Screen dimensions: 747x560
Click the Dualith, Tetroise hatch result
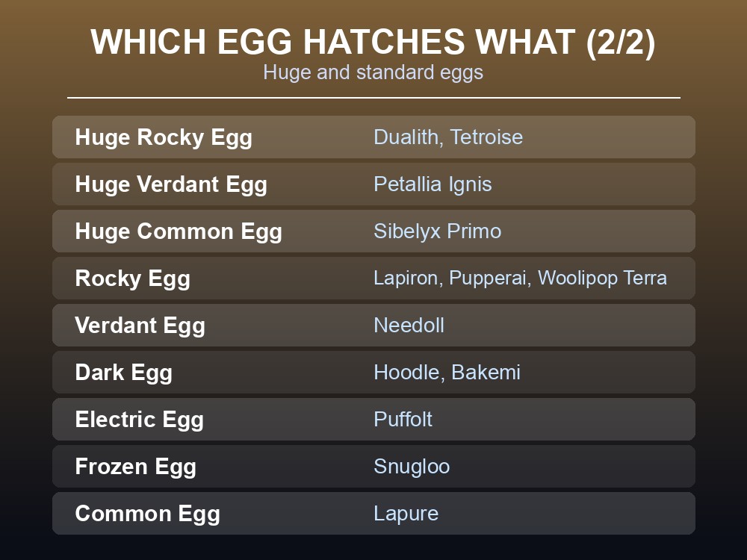[x=448, y=137]
